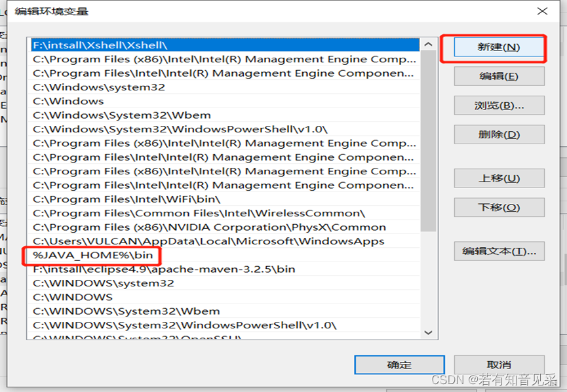Click the list scrollbar up arrow

coord(429,45)
